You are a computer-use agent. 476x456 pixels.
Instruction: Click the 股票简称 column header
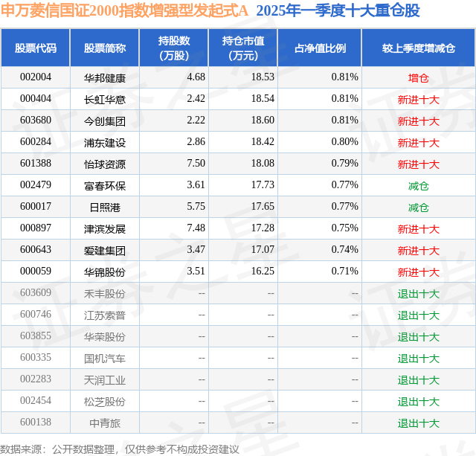105,48
